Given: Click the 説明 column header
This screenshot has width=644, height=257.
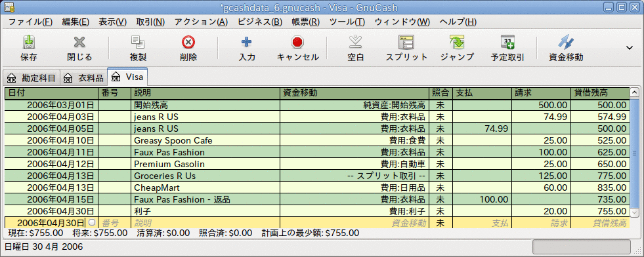Looking at the screenshot, I should pyautogui.click(x=205, y=93).
